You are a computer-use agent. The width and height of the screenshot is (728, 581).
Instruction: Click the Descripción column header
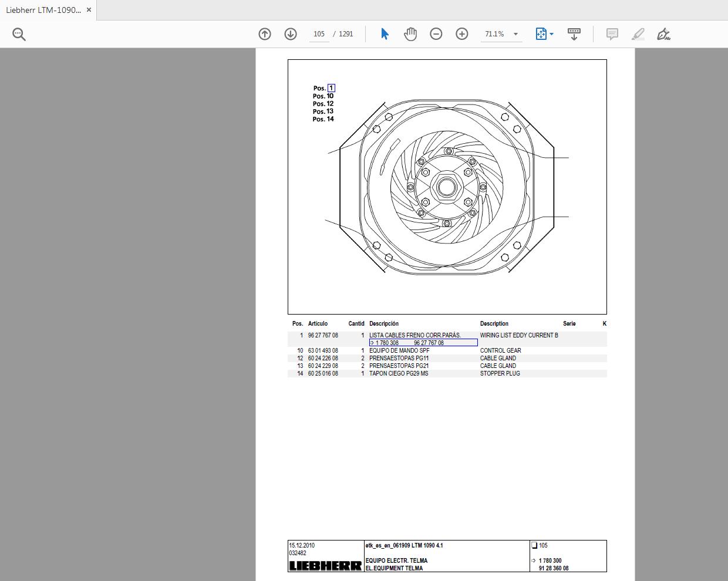pyautogui.click(x=384, y=323)
